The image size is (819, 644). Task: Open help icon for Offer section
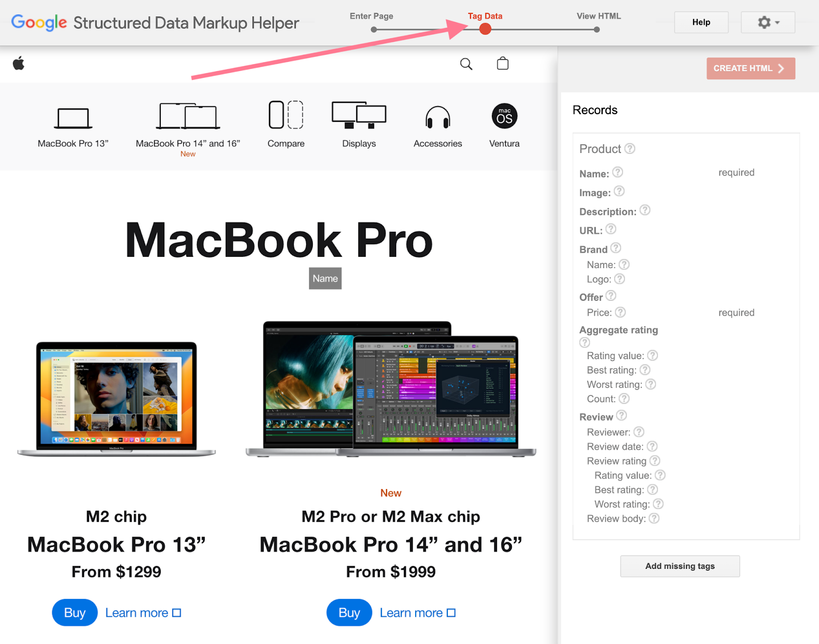(x=611, y=296)
